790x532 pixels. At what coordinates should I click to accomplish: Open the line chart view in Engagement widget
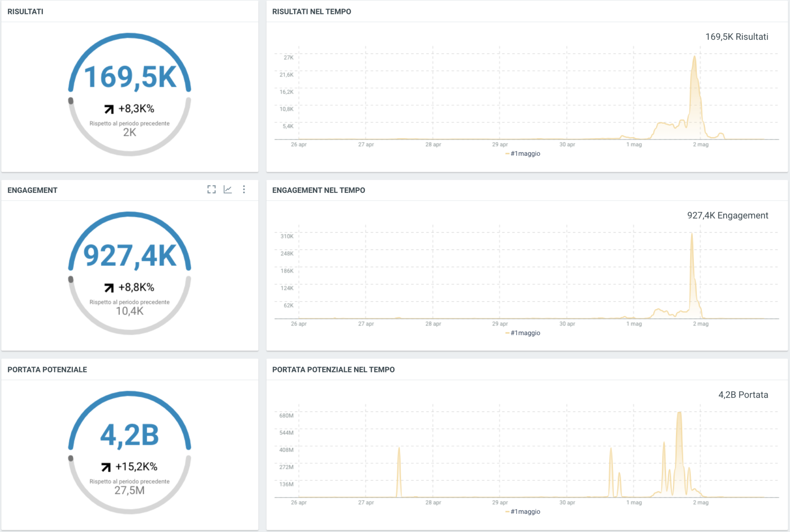228,189
